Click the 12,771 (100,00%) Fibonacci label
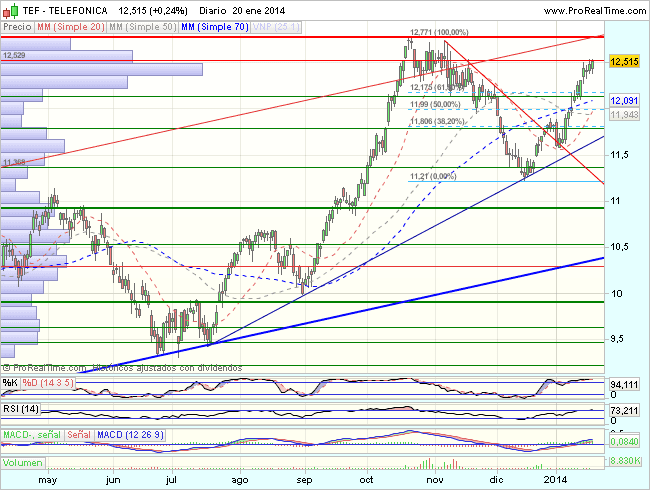This screenshot has height=490, width=650. click(439, 32)
